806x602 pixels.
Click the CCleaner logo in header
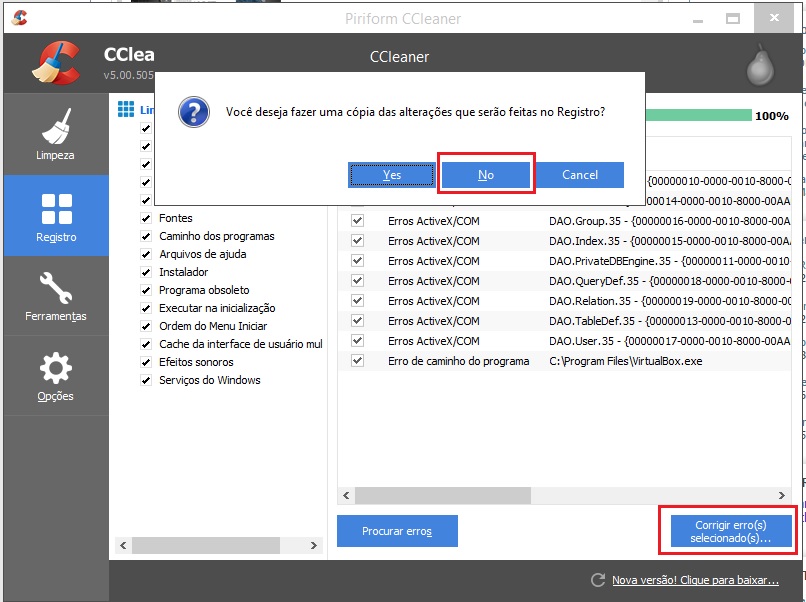tap(57, 63)
